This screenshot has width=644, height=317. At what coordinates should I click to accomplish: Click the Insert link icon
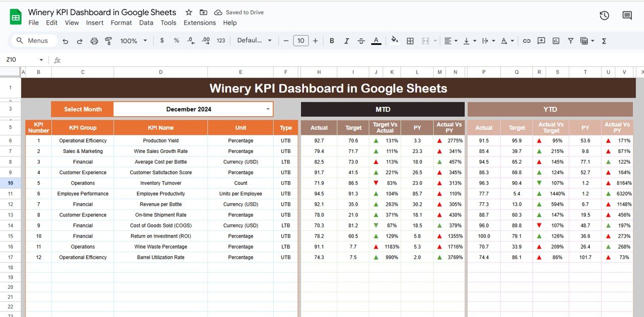(x=527, y=41)
